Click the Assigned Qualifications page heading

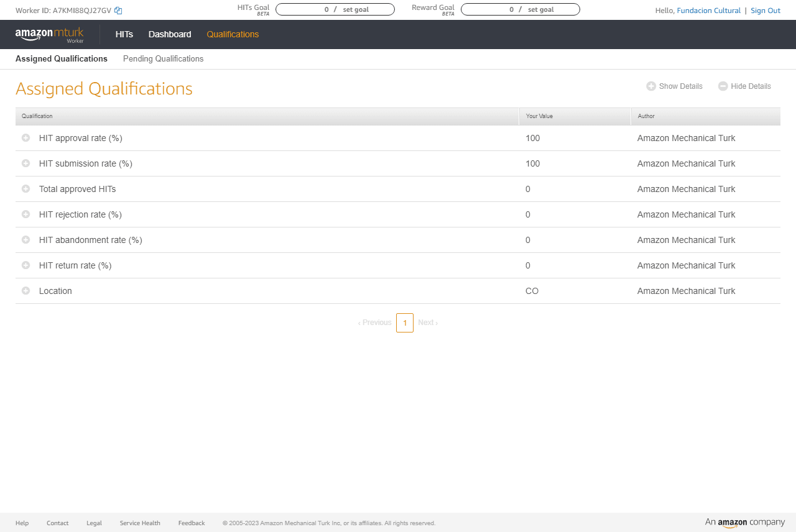(104, 88)
